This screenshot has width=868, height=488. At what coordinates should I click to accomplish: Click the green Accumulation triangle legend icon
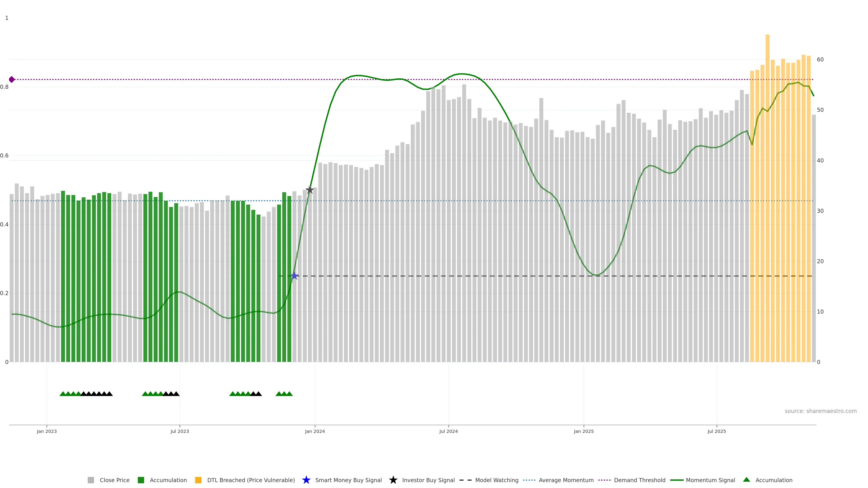pyautogui.click(x=746, y=480)
